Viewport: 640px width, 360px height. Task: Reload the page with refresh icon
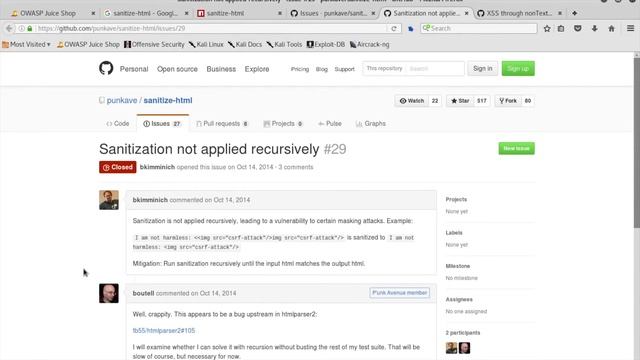tap(393, 28)
